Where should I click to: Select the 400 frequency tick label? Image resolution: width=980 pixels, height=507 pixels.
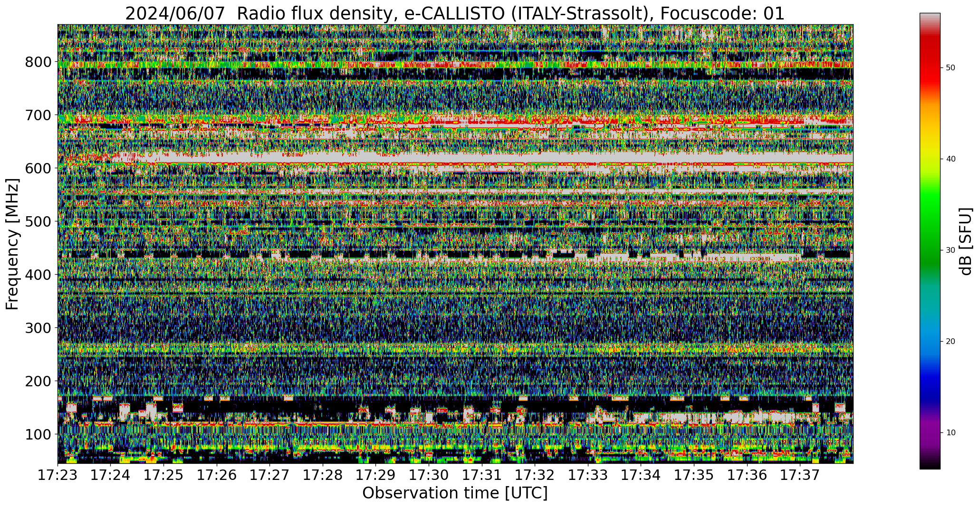click(x=39, y=275)
